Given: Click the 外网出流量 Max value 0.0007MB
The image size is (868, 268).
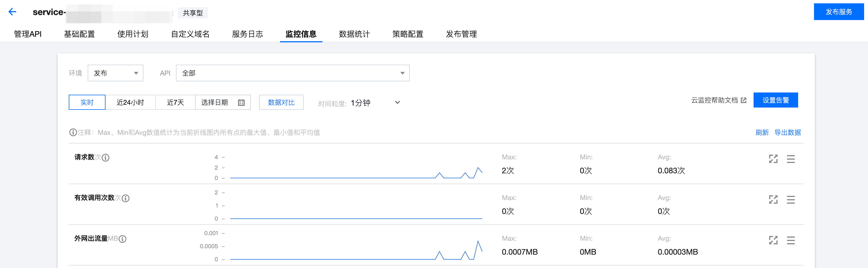Looking at the screenshot, I should coord(519,252).
